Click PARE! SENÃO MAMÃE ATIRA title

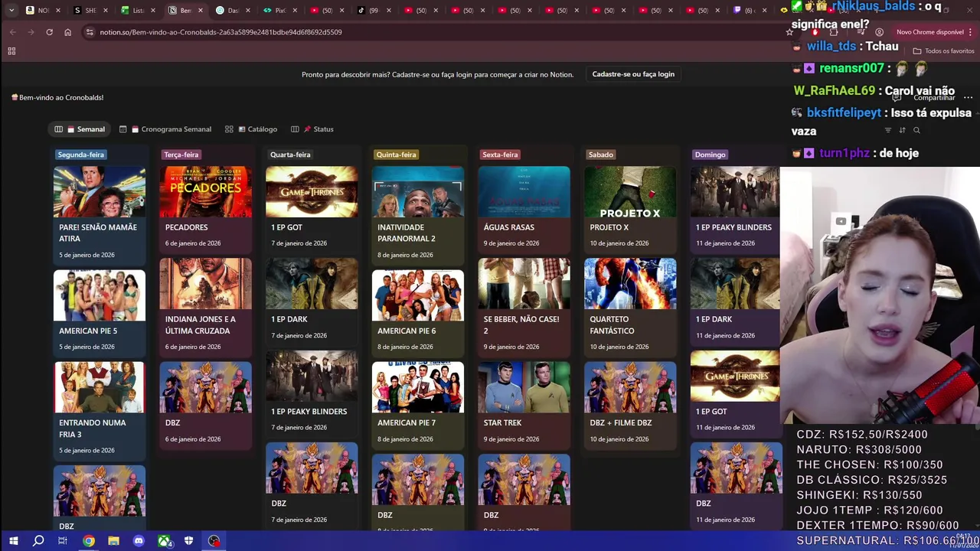98,233
